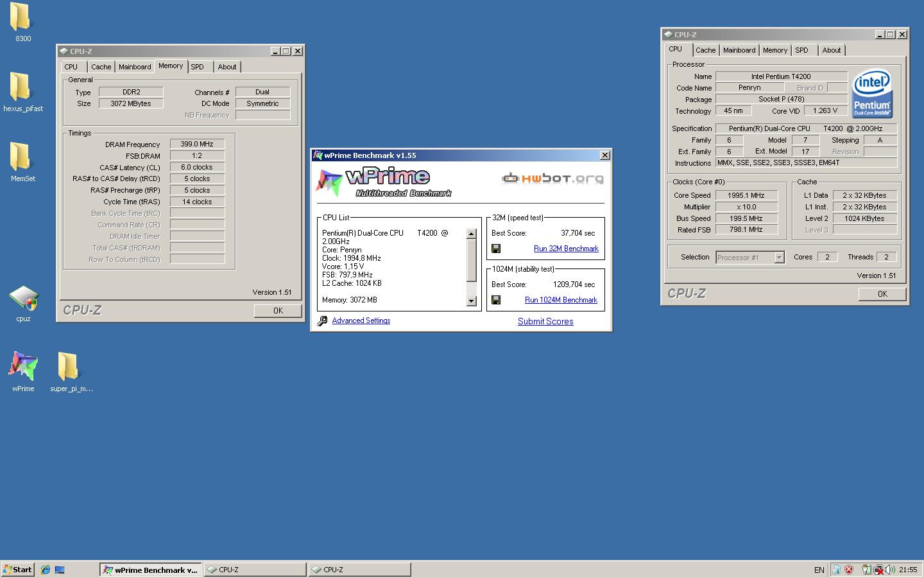The height and width of the screenshot is (578, 924).
Task: Click the taskbar clock showing 21:55
Action: 908,570
